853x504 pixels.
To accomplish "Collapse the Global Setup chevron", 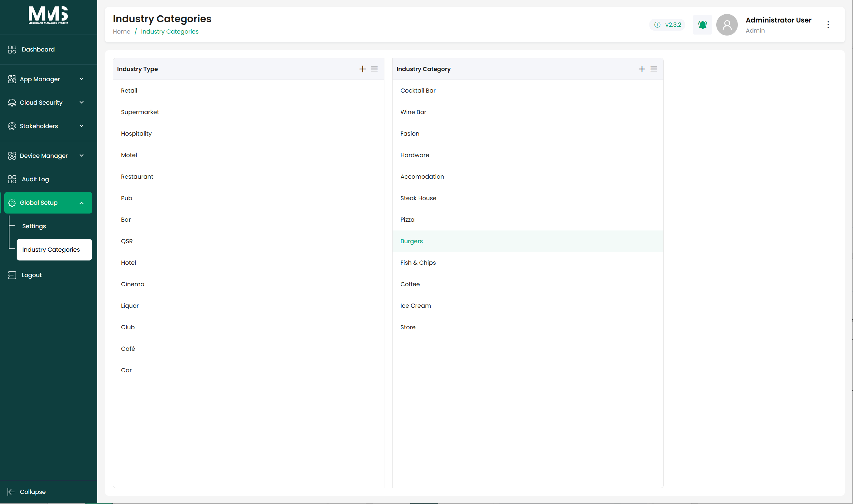I will [x=82, y=203].
